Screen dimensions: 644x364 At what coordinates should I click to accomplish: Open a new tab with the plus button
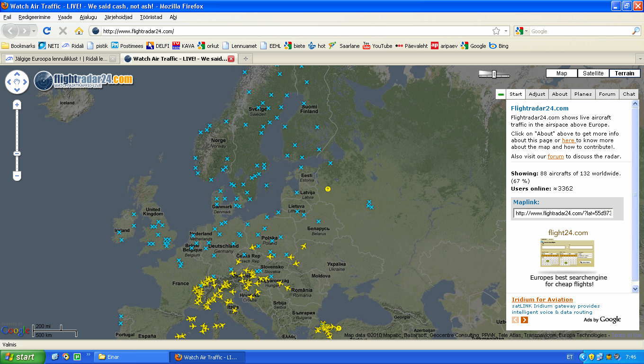click(x=245, y=59)
